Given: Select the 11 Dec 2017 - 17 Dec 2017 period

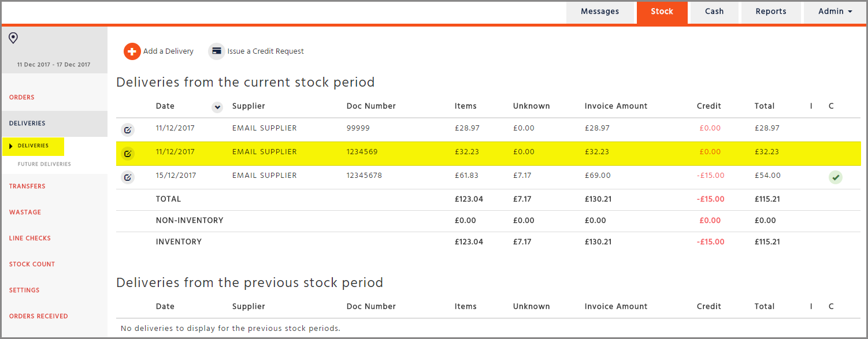Looking at the screenshot, I should click(x=54, y=65).
